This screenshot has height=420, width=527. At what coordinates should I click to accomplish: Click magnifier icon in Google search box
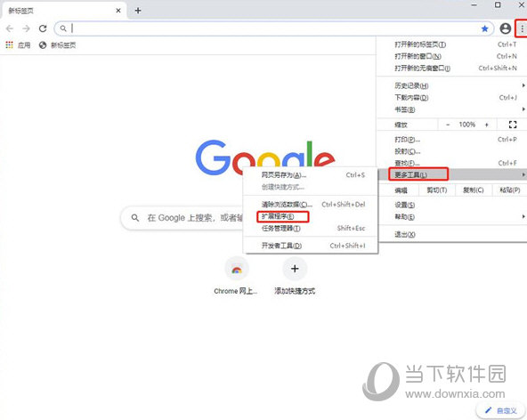pos(135,218)
